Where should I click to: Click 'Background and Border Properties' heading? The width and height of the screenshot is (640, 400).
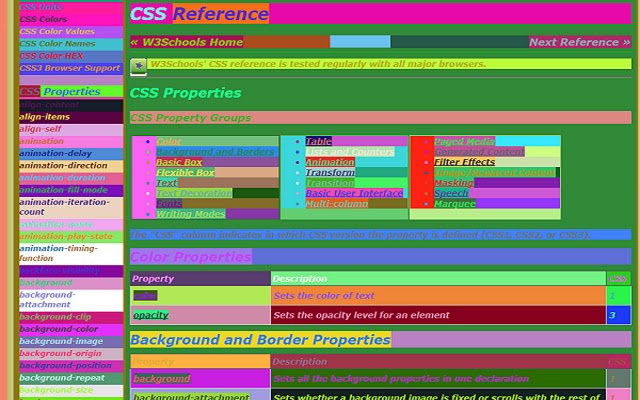click(x=260, y=340)
